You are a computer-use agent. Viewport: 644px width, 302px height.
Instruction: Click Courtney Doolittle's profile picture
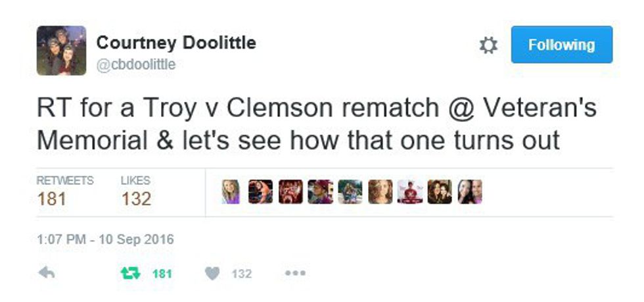click(61, 51)
